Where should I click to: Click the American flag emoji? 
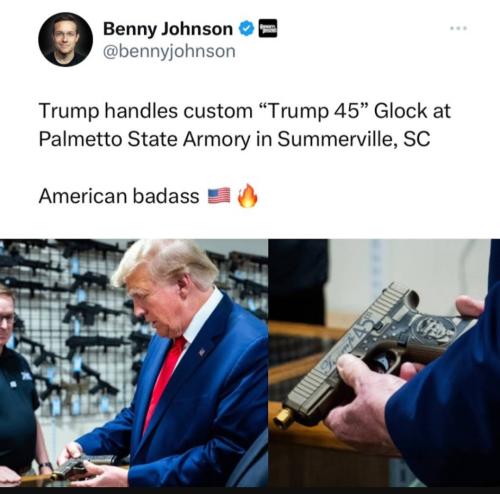pos(219,195)
